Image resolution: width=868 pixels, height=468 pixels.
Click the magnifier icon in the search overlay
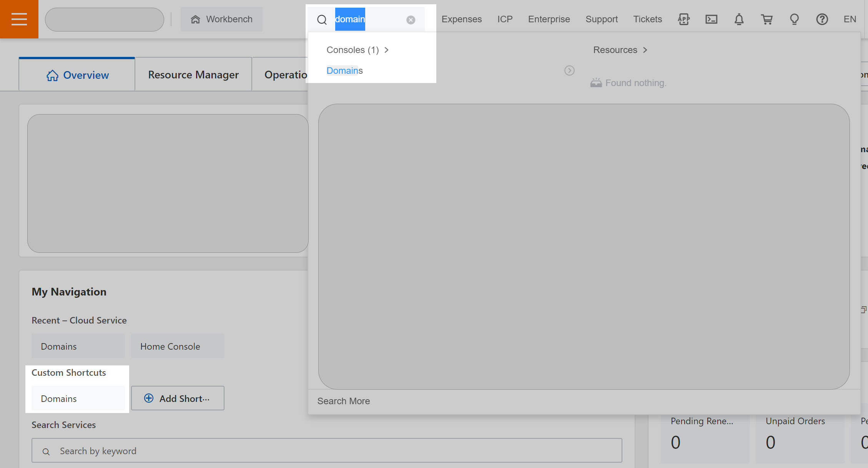pyautogui.click(x=322, y=19)
